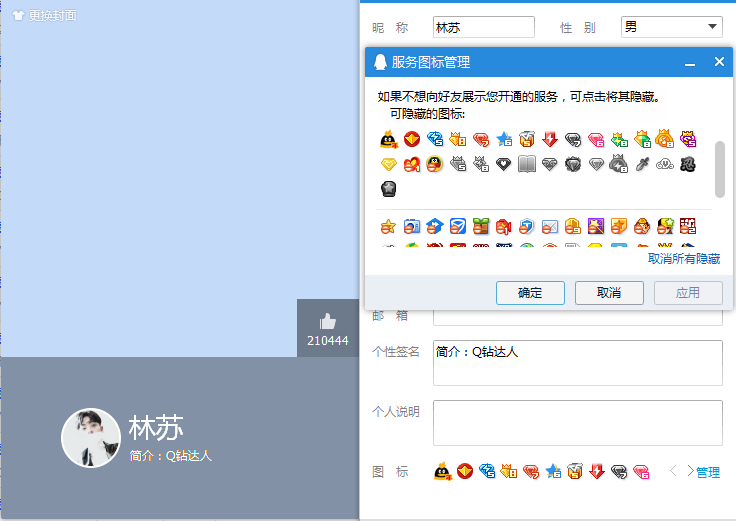The image size is (736, 521).
Task: Select the plain grey diamond icon
Action: coord(596,164)
